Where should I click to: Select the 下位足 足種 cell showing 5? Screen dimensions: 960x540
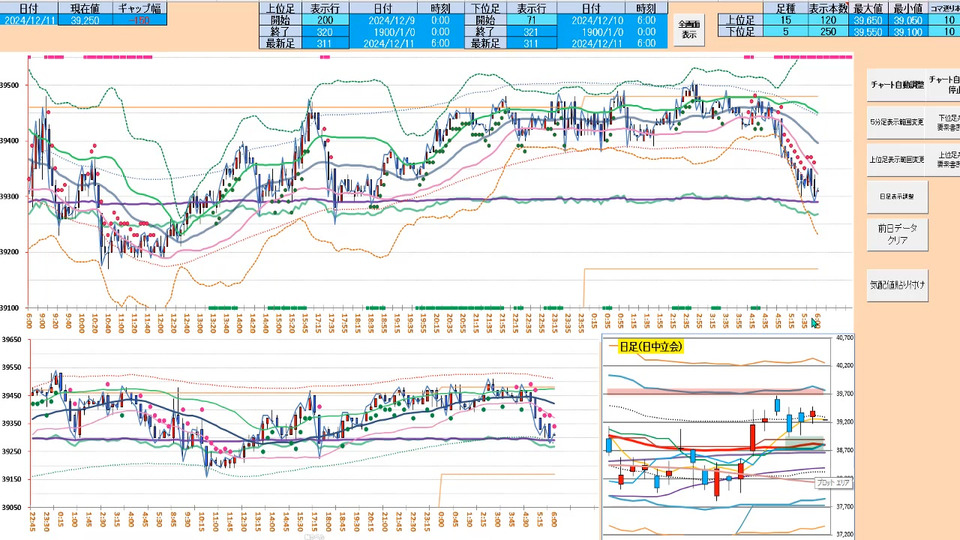[786, 31]
